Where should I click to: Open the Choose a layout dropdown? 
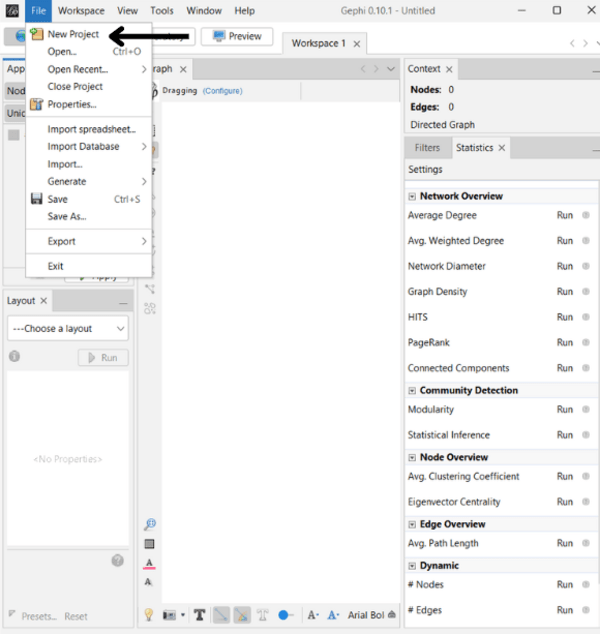coord(68,328)
